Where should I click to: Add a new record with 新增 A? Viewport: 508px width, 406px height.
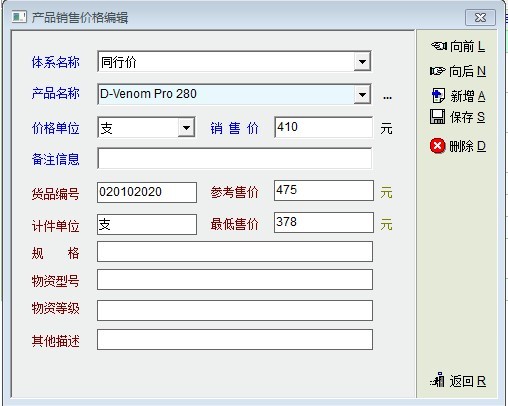pos(458,96)
